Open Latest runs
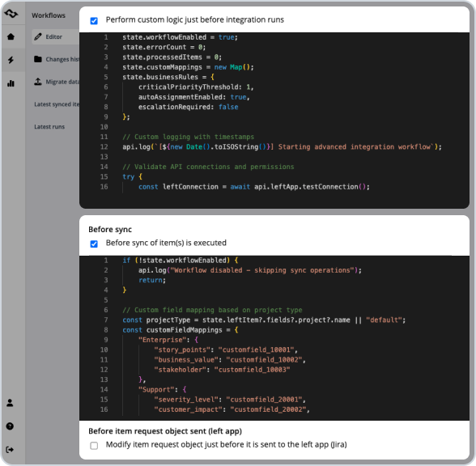476x466 pixels. coord(49,126)
